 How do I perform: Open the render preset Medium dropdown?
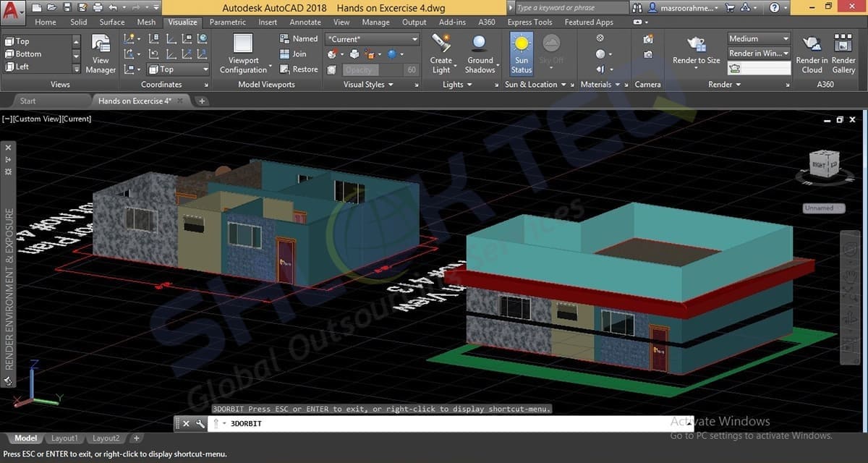[x=759, y=38]
